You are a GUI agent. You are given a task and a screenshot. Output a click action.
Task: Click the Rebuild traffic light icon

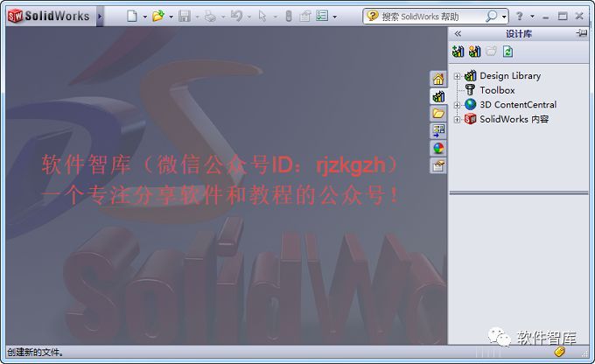pos(289,16)
